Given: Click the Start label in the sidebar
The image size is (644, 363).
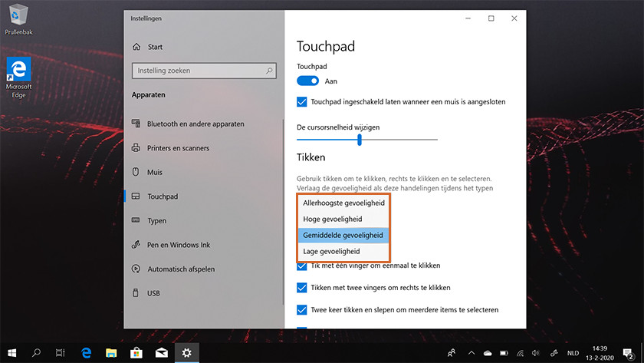Looking at the screenshot, I should pyautogui.click(x=155, y=47).
